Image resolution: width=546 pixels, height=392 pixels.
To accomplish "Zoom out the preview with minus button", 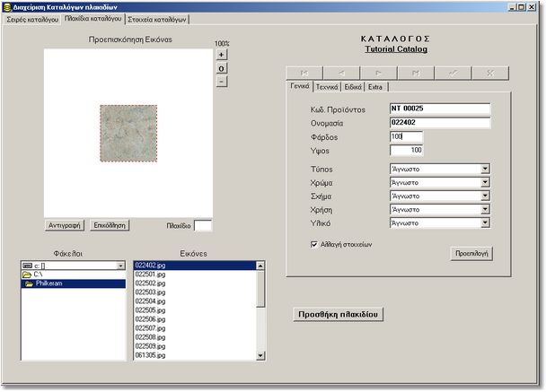I will click(222, 82).
